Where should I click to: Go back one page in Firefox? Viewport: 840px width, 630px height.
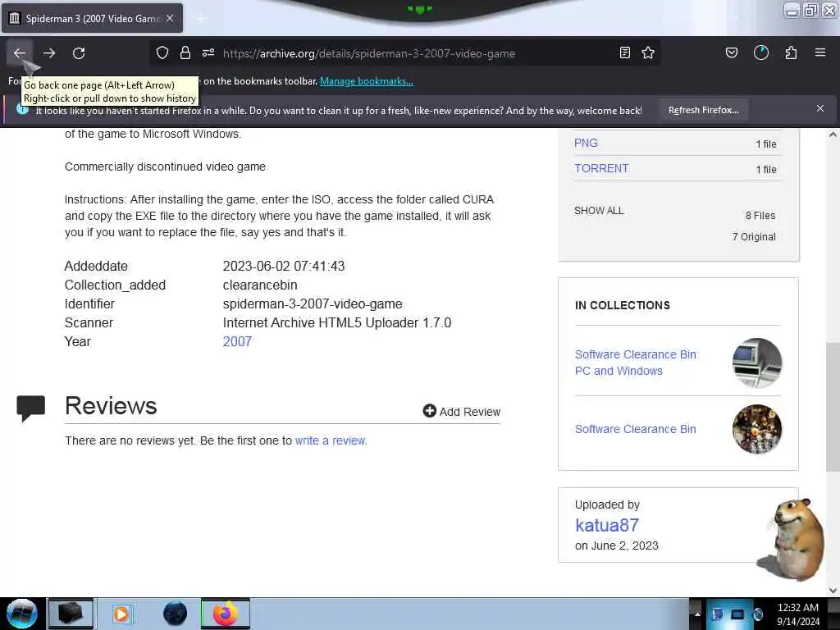click(x=20, y=53)
